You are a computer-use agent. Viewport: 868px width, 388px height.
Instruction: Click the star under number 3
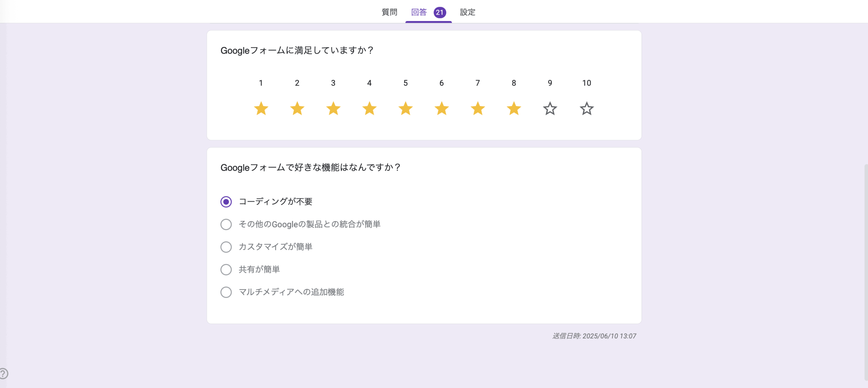[x=333, y=108]
